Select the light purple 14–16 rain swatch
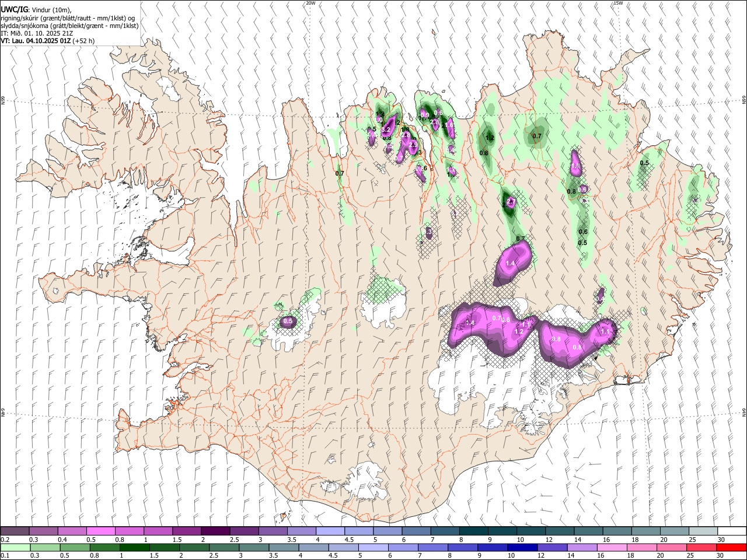Viewport: 747px width, 560px height. click(582, 547)
